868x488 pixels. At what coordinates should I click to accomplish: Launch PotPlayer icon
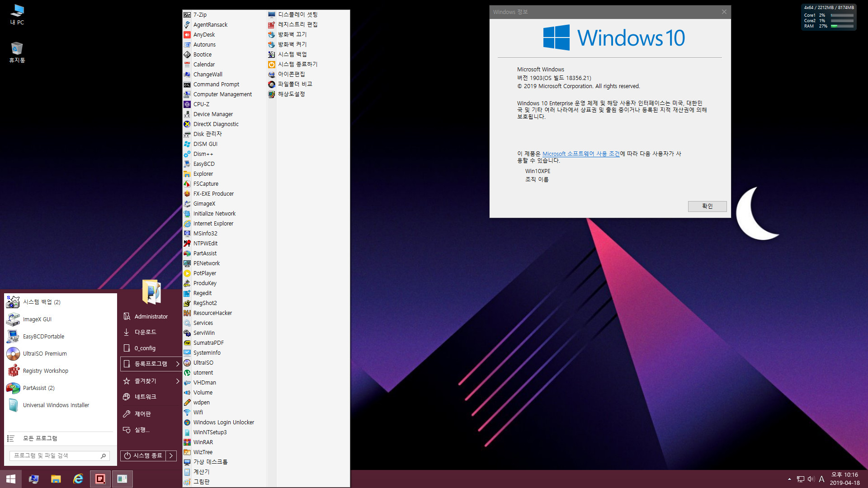pos(187,273)
